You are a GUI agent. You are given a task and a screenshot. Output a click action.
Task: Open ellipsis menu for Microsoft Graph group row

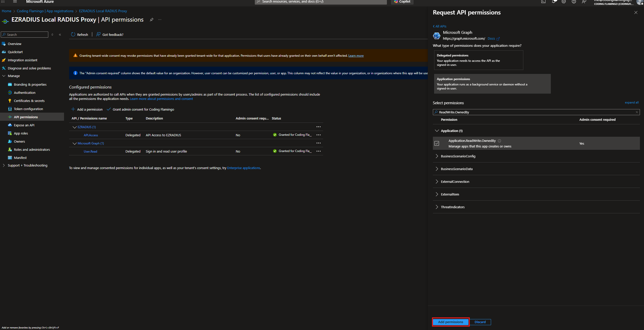pos(319,143)
